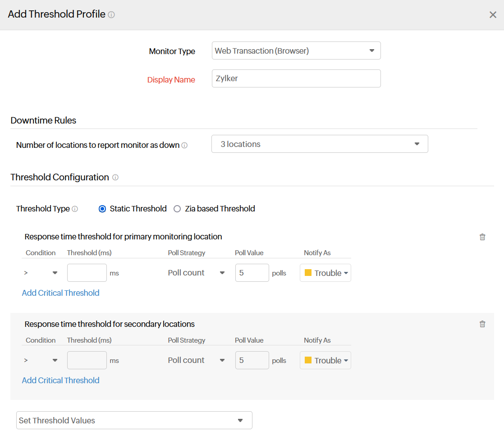
Task: Click the yellow Trouble severity swatch
Action: point(308,273)
